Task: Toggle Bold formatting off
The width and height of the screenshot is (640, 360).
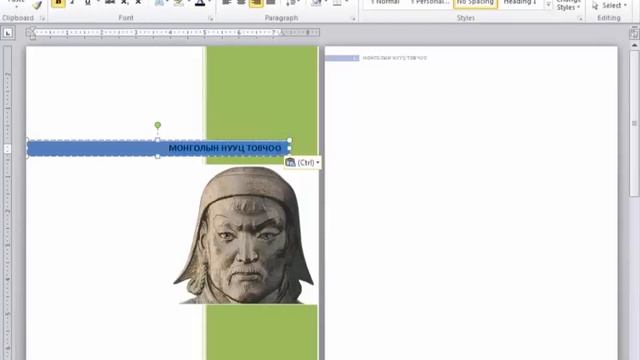Action: pos(58,3)
